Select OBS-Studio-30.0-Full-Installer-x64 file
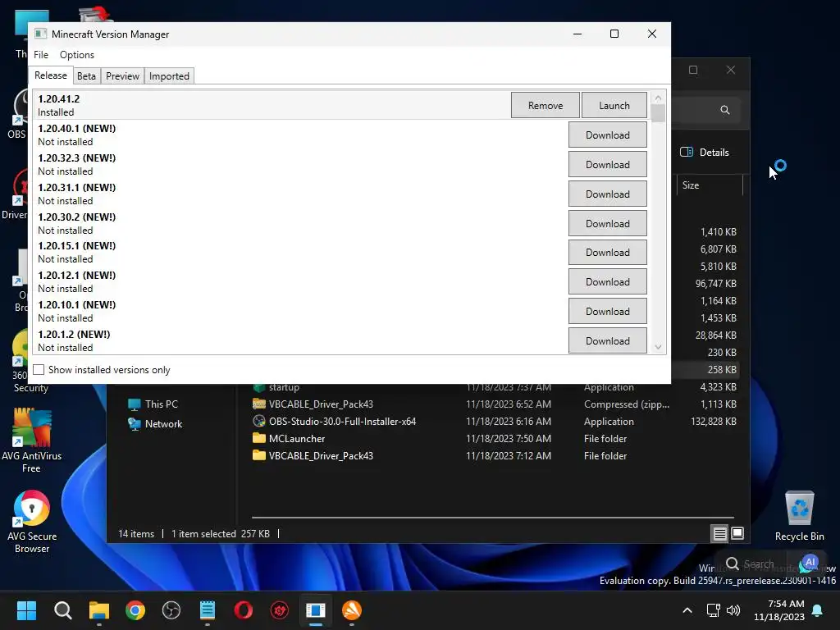This screenshot has height=630, width=840. pos(342,421)
